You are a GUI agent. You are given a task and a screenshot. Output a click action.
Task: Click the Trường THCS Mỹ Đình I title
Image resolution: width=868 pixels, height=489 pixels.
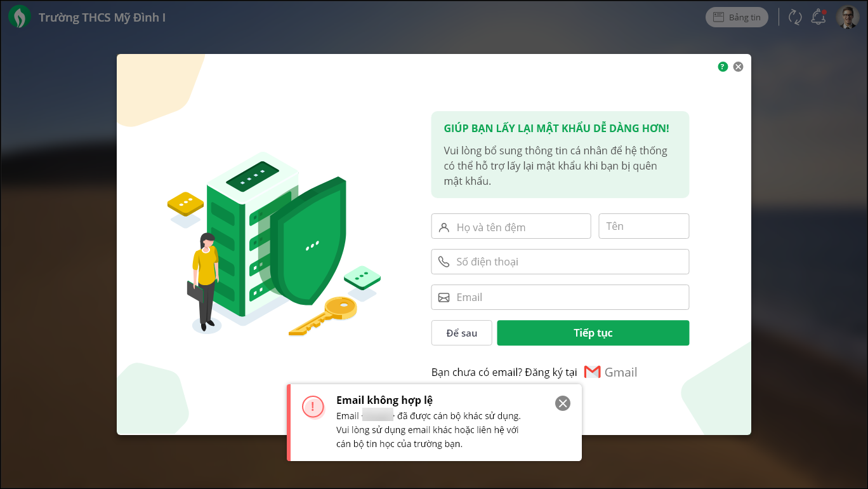pyautogui.click(x=102, y=17)
